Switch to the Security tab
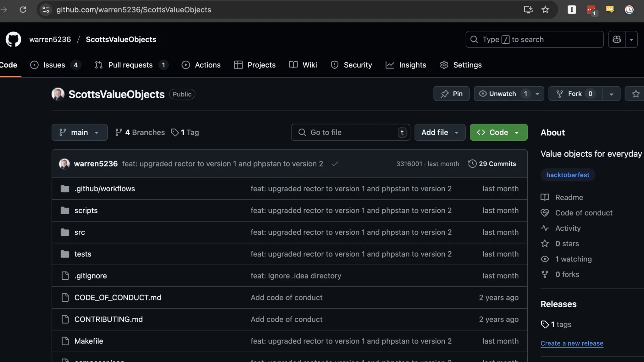The height and width of the screenshot is (362, 644). point(351,65)
